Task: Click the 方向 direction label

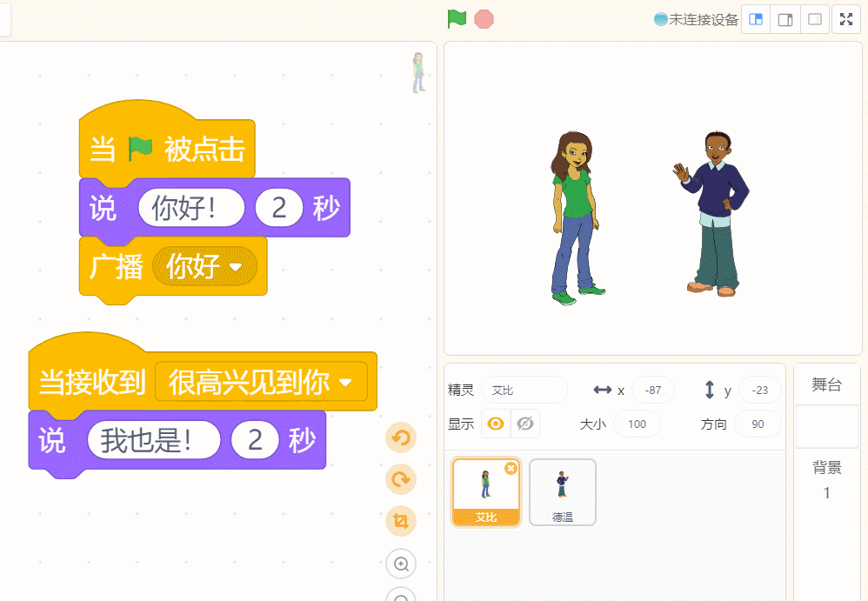Action: [x=713, y=424]
